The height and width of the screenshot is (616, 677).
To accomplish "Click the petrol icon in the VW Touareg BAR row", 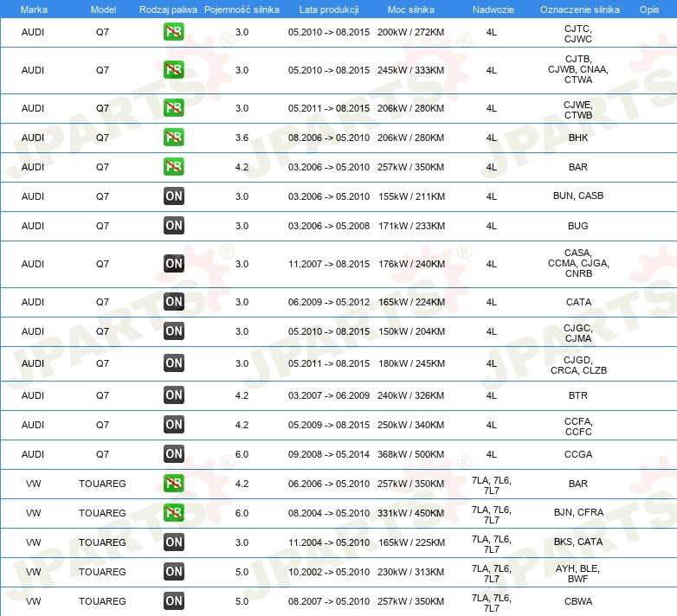I will (x=173, y=483).
